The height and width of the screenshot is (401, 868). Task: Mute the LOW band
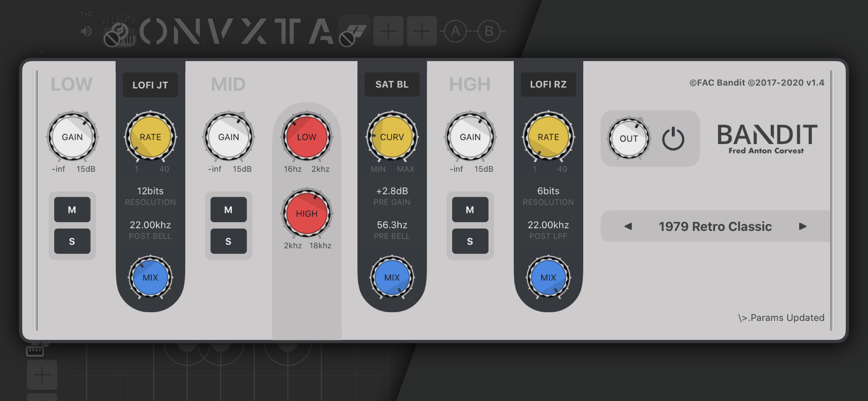[x=72, y=210]
